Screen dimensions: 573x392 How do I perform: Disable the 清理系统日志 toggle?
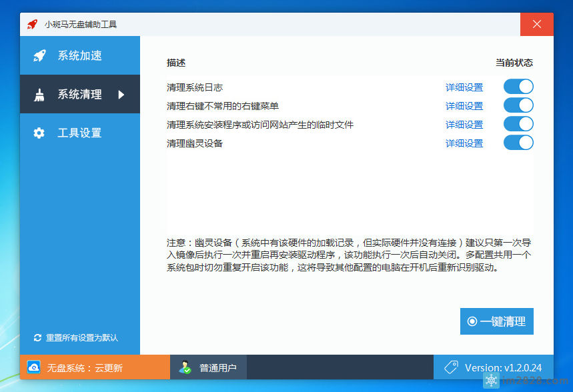click(518, 86)
